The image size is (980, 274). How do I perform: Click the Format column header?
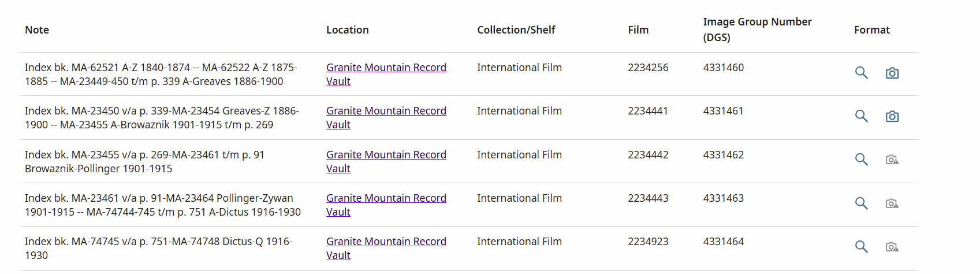pyautogui.click(x=871, y=30)
